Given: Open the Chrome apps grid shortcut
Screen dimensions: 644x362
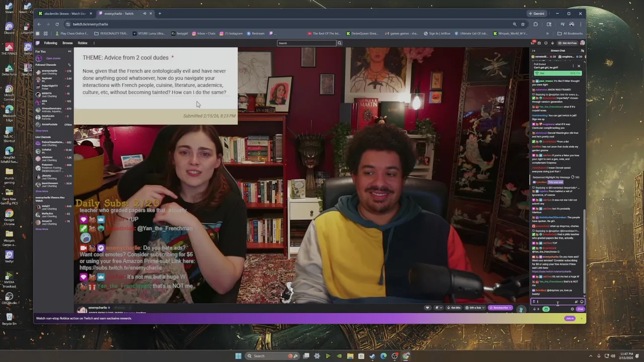Looking at the screenshot, I should tap(45, 34).
